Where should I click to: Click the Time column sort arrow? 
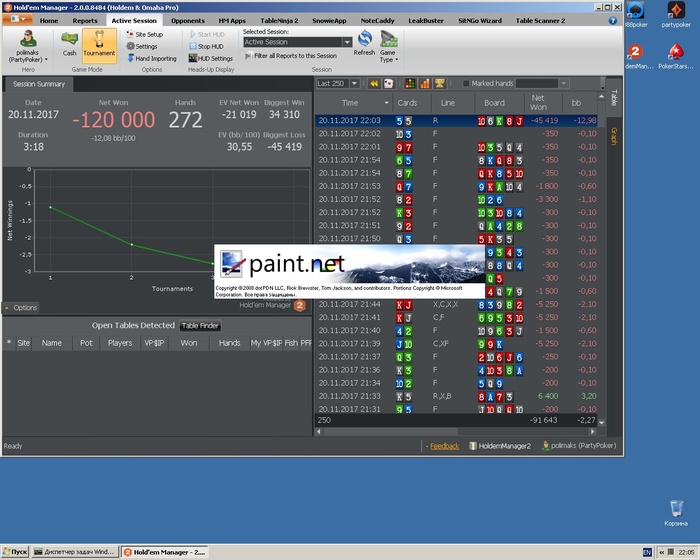pyautogui.click(x=386, y=103)
